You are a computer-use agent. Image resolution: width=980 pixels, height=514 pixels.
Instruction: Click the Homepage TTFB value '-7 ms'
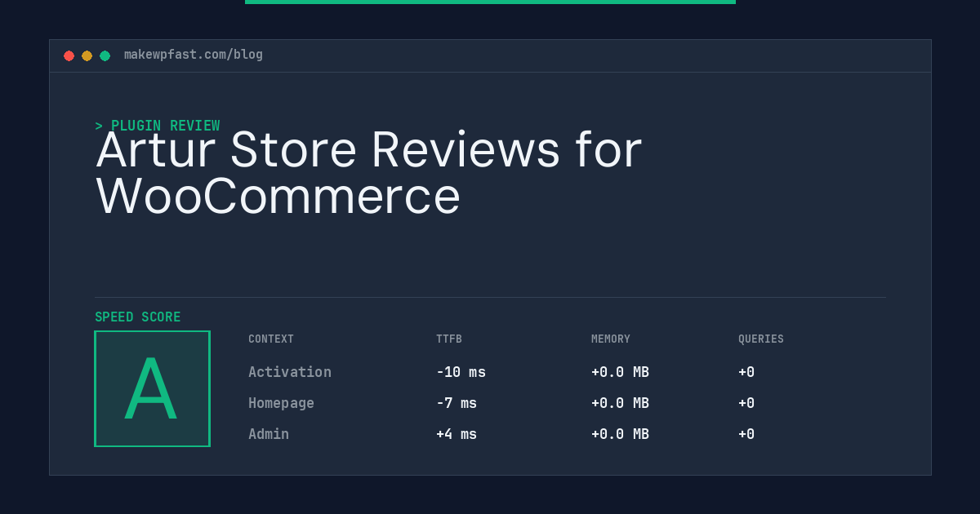point(457,403)
